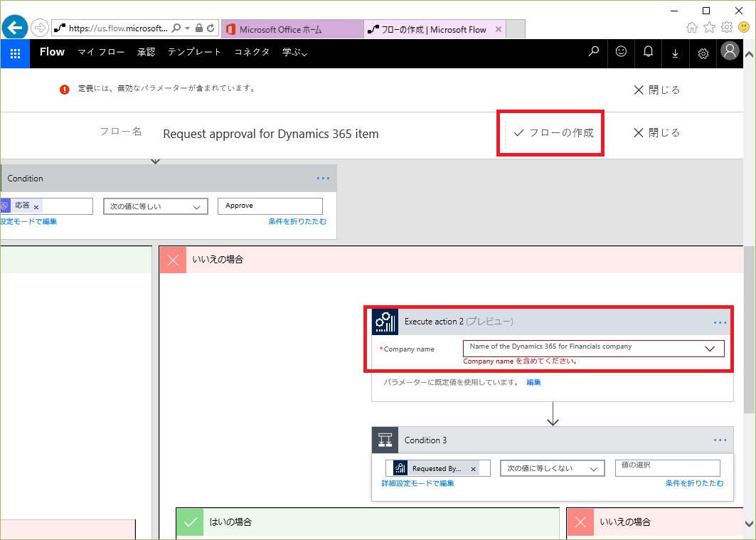
Task: Send feedback via Flow smiley icon
Action: [x=621, y=52]
